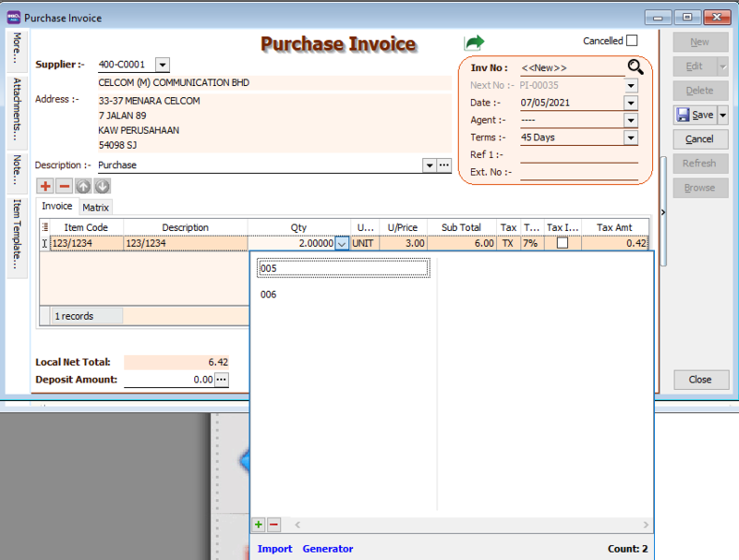Viewport: 739px width, 560px height.
Task: Click the green transfer arrow icon
Action: 474,41
